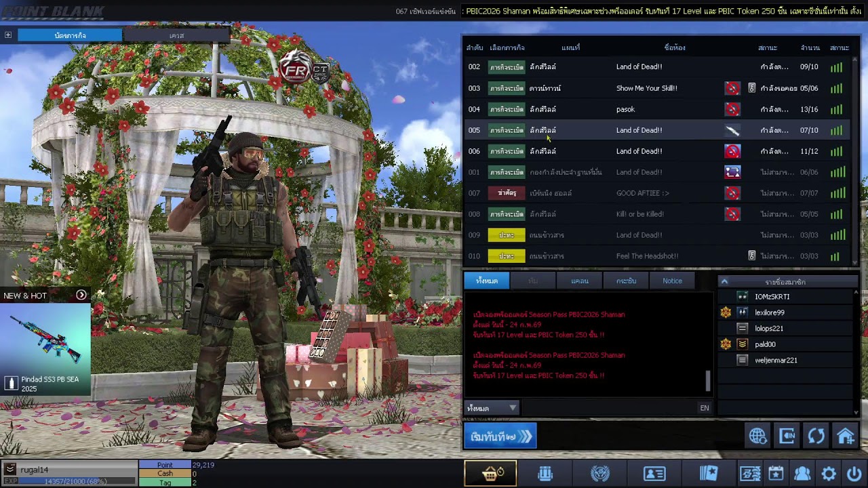The height and width of the screenshot is (488, 868).
Task: Collapse the member list panel arrow
Action: coord(724,281)
